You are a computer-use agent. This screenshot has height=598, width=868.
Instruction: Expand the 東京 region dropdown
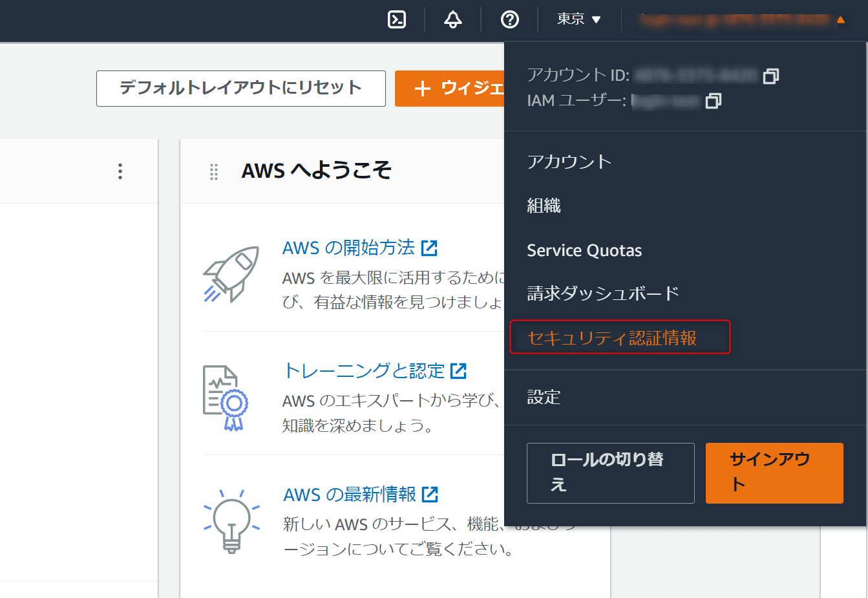click(579, 19)
